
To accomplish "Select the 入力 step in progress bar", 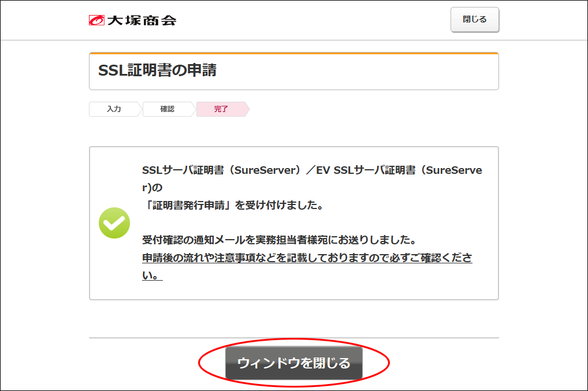I will (114, 109).
